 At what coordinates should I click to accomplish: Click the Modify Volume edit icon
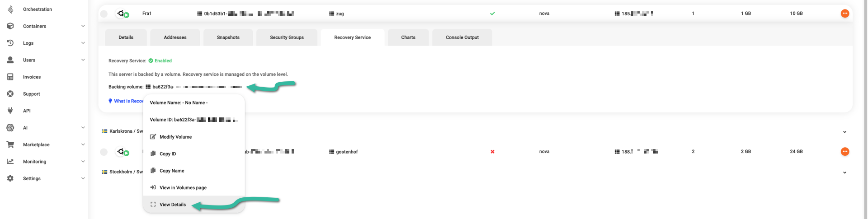153,137
